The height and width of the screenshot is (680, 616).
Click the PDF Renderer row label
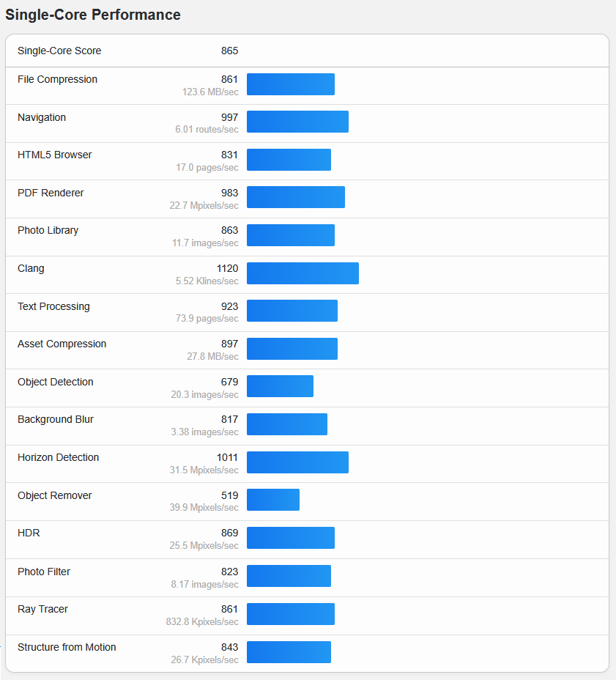pyautogui.click(x=51, y=193)
